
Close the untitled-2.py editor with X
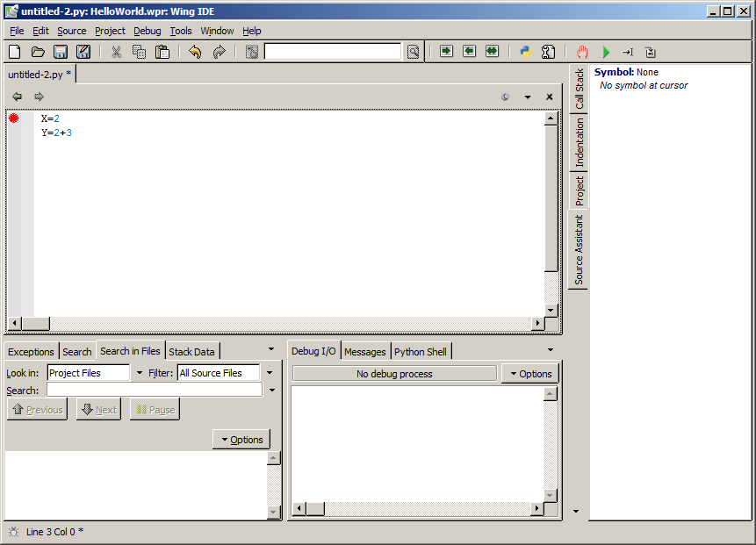(550, 97)
